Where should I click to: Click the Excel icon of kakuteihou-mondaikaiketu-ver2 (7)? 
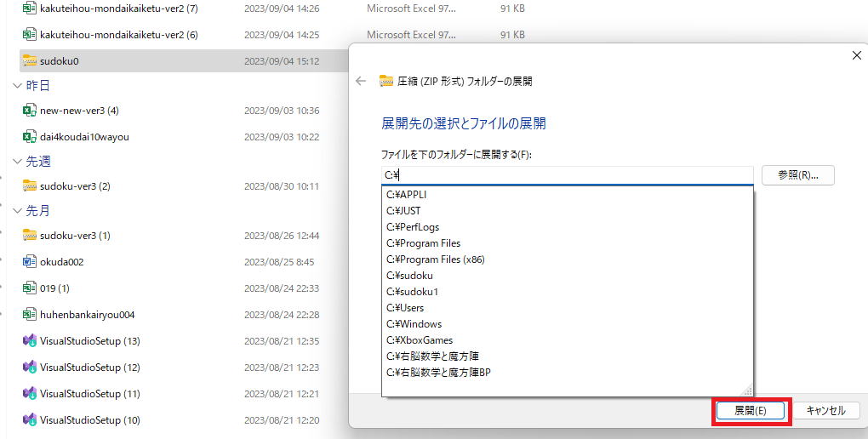29,9
